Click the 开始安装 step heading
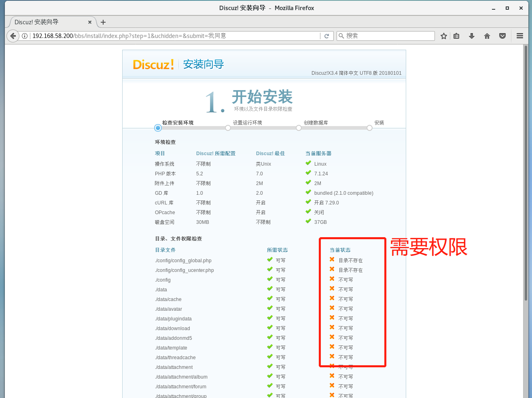The height and width of the screenshot is (398, 532). (262, 97)
